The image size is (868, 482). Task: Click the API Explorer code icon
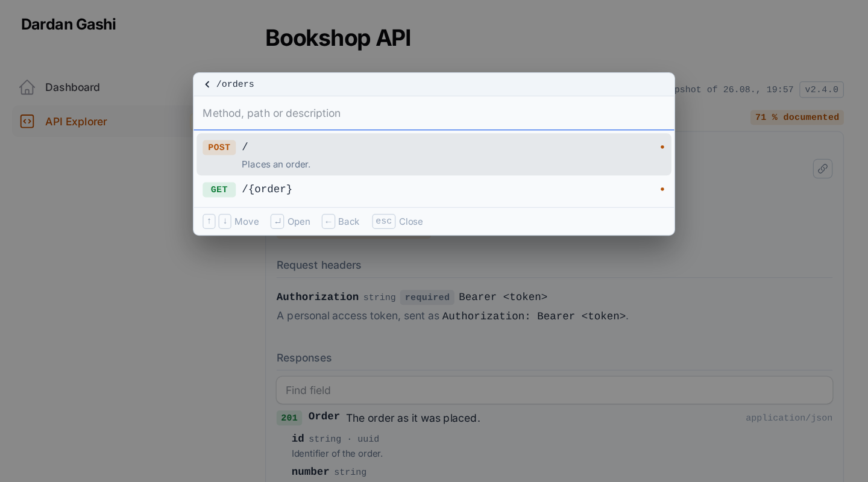[27, 122]
